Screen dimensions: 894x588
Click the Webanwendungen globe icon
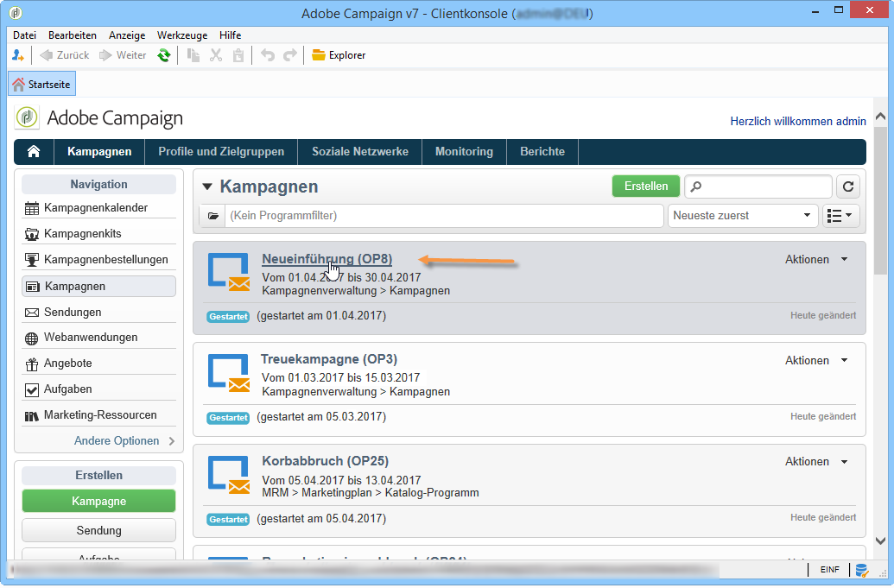(x=32, y=338)
